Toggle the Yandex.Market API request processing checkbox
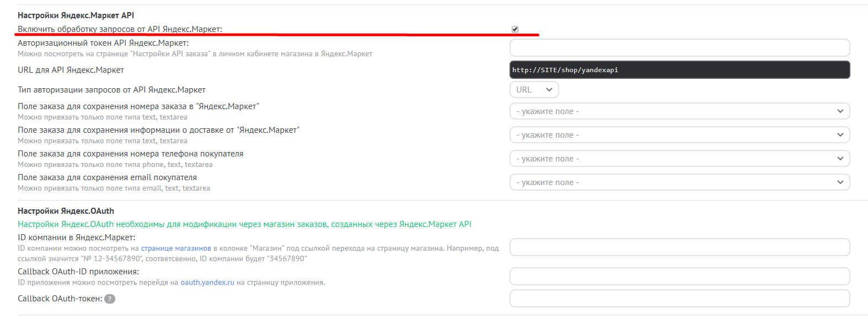 (515, 29)
